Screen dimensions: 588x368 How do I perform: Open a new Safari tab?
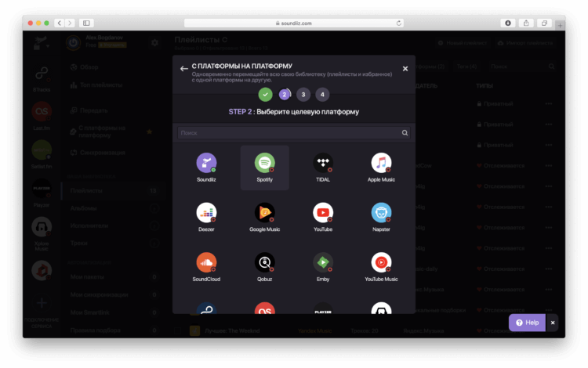[560, 25]
